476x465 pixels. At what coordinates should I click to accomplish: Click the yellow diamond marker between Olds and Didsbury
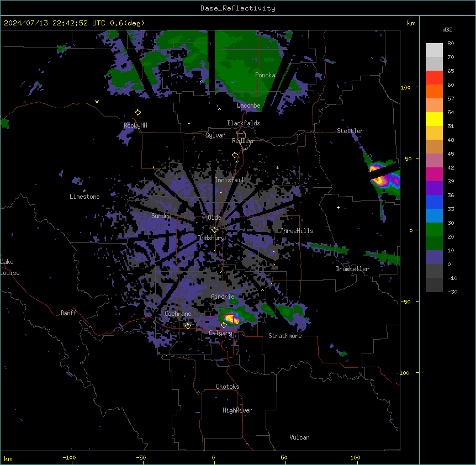(x=215, y=230)
